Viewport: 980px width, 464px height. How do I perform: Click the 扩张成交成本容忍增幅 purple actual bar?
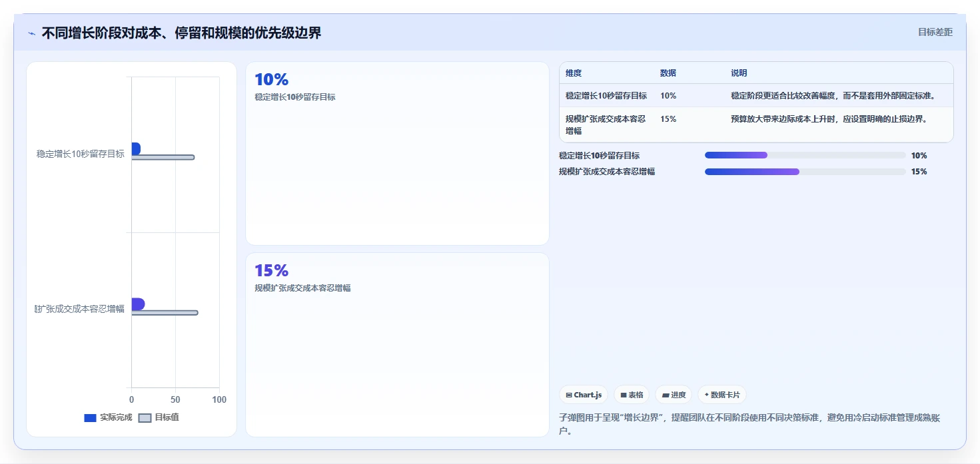click(x=138, y=304)
